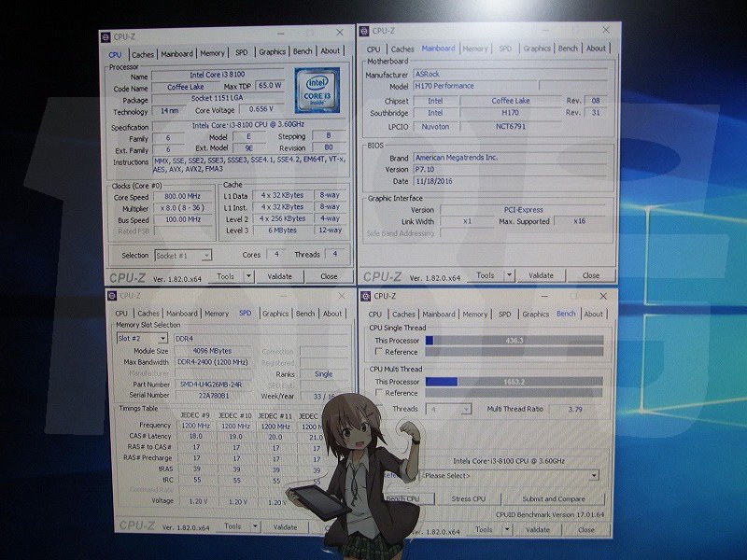The image size is (747, 560).
Task: Start the Stress CPU test
Action: tap(469, 499)
